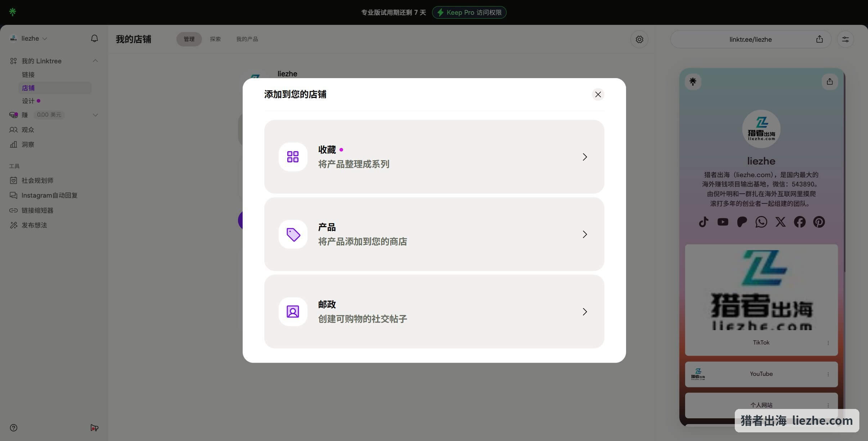
Task: Click share icon in linktr.ee/liezhe bar
Action: tap(819, 39)
